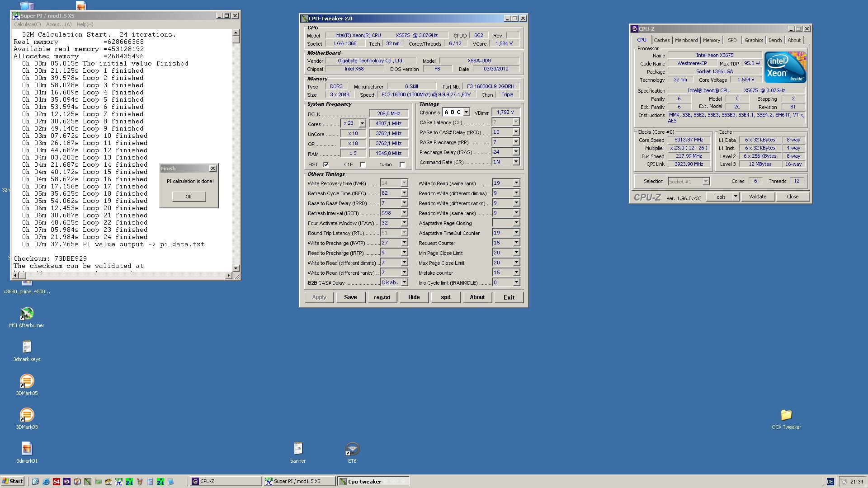
Task: Open the MSI Afterburner desktop shortcut
Action: point(27,318)
